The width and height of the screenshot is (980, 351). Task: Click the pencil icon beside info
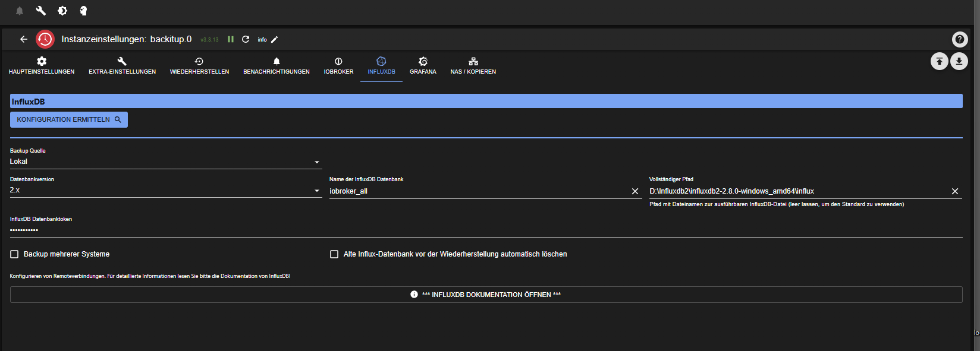point(274,40)
